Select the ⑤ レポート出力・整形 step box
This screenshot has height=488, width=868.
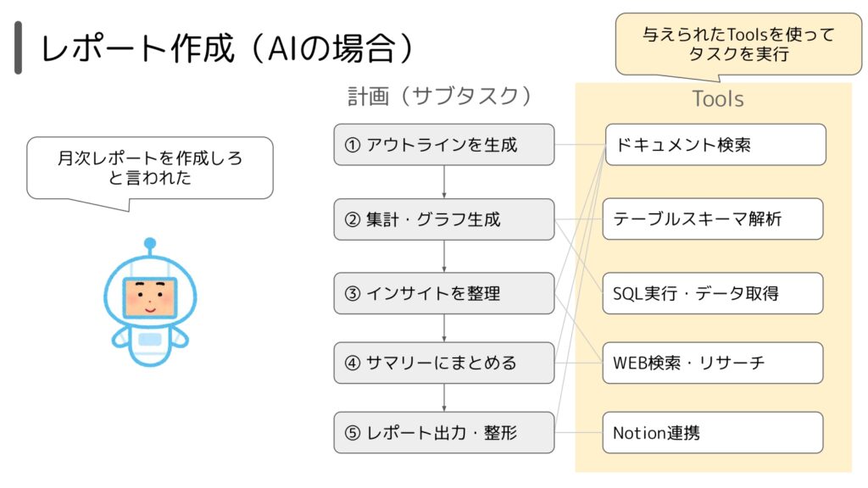(444, 433)
